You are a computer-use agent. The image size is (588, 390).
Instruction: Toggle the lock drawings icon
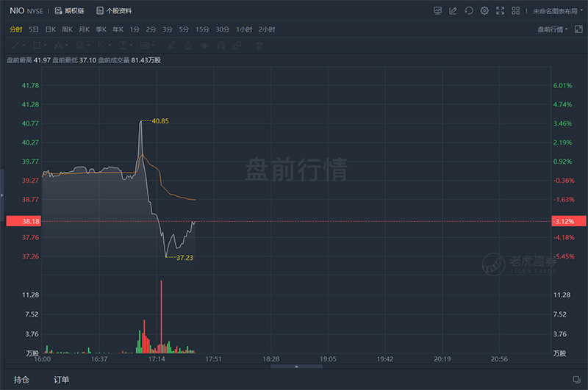[x=188, y=46]
